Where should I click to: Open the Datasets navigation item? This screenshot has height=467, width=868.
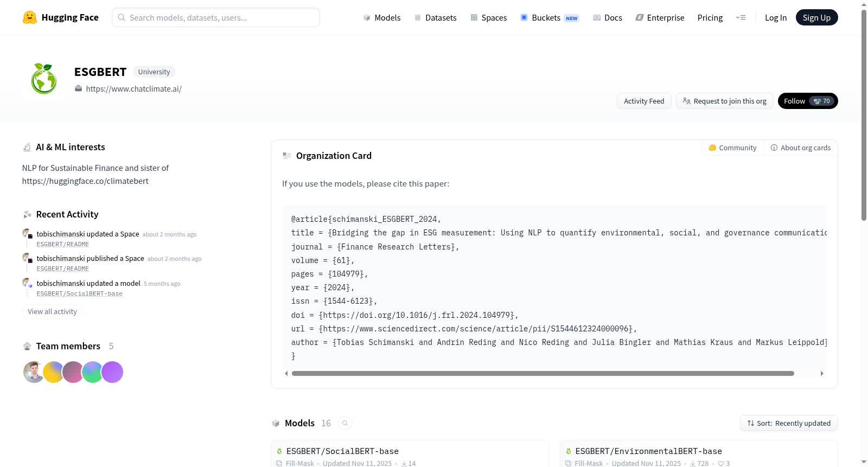pyautogui.click(x=435, y=18)
